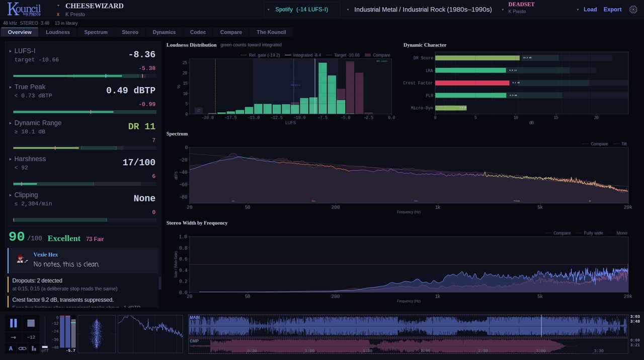Click the volume fader handle above off
Viewport: 644px width, 360px height.
click(45, 346)
